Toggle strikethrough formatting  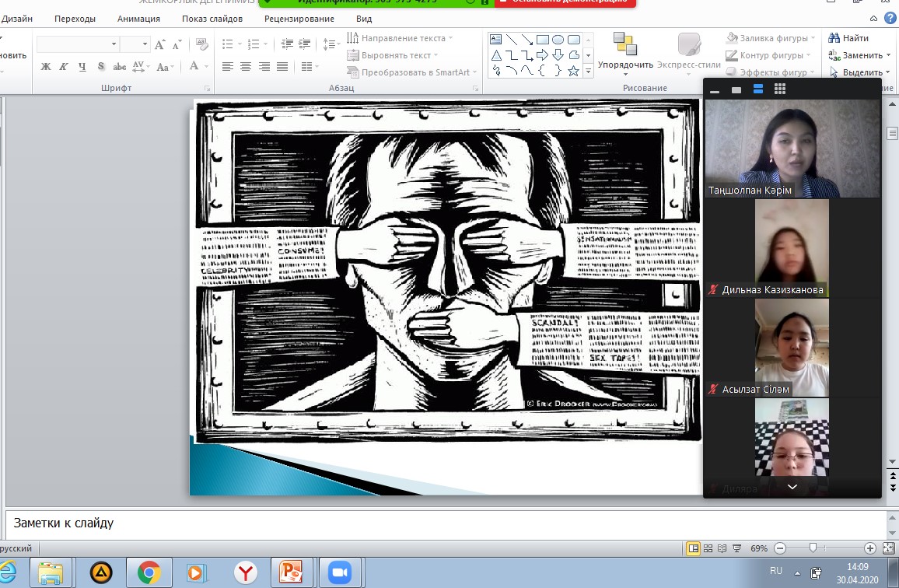119,67
